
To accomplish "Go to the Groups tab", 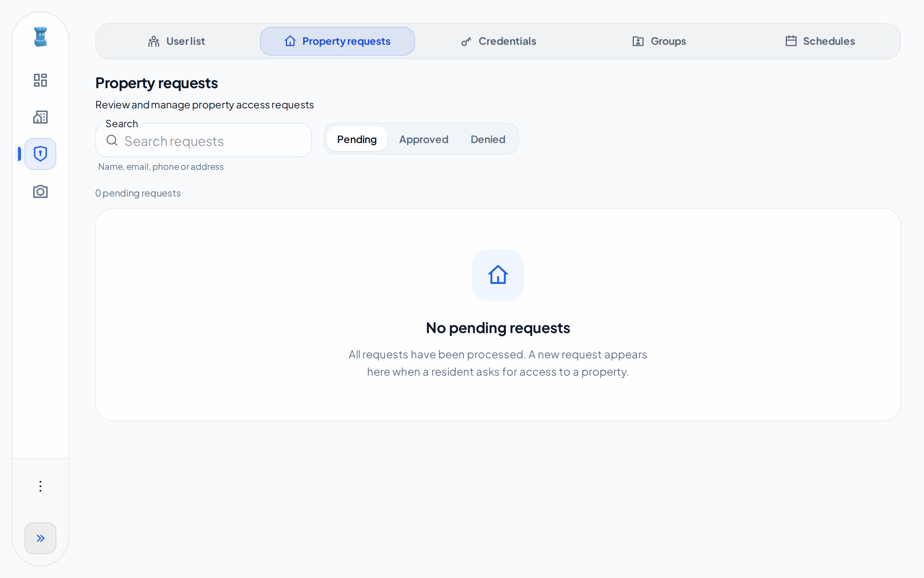I will (x=659, y=41).
